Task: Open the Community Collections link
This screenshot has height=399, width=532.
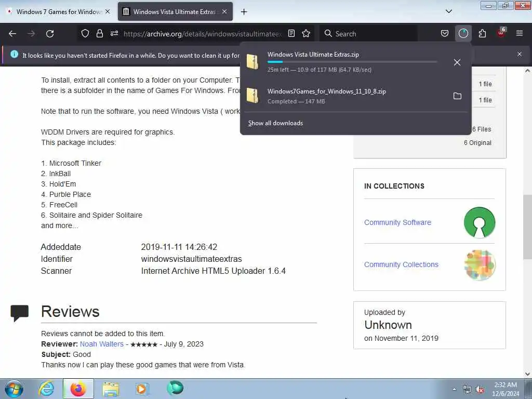Action: 402,264
